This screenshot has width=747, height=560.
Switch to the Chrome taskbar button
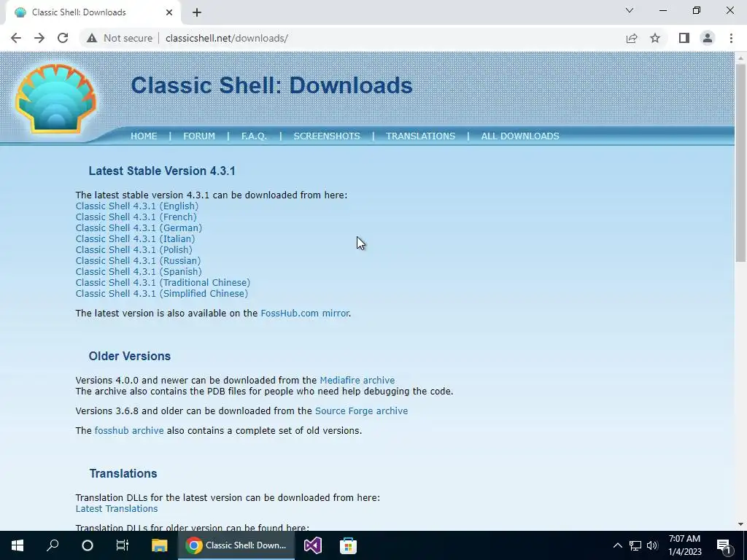[236, 545]
